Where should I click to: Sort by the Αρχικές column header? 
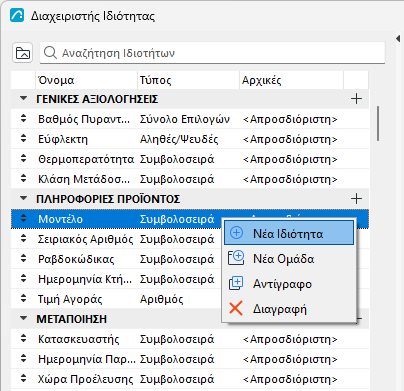click(x=291, y=80)
